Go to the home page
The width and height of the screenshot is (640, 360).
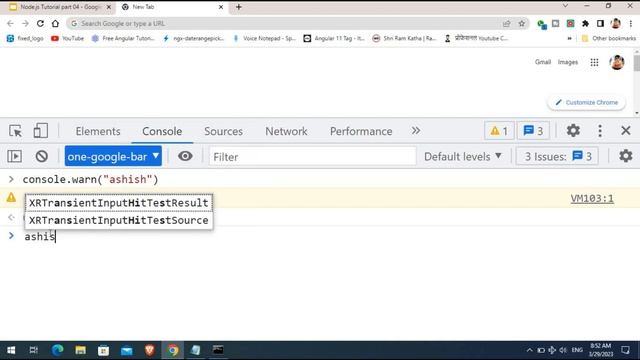(x=55, y=24)
